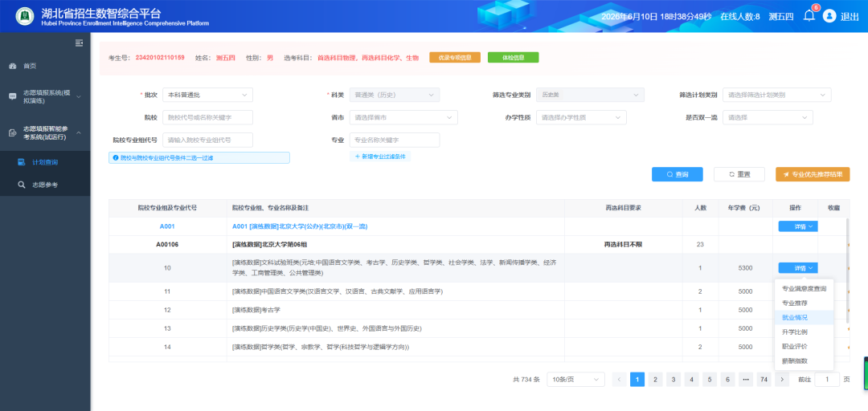Screen dimensions: 868x411
Task: Collapse 志愿填报智能参考系统(试运行) menu
Action: 45,132
